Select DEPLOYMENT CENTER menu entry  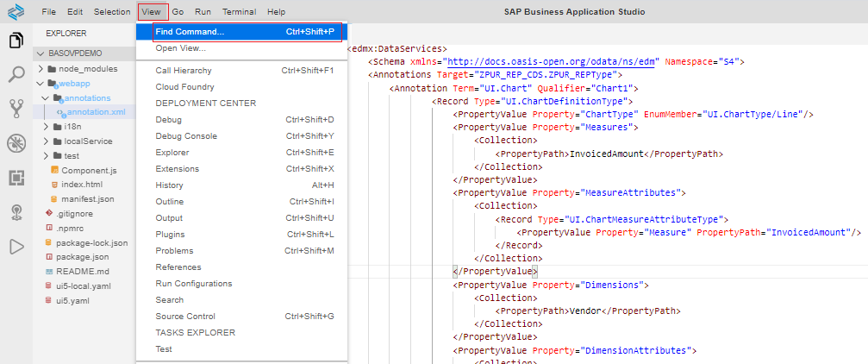point(241,103)
